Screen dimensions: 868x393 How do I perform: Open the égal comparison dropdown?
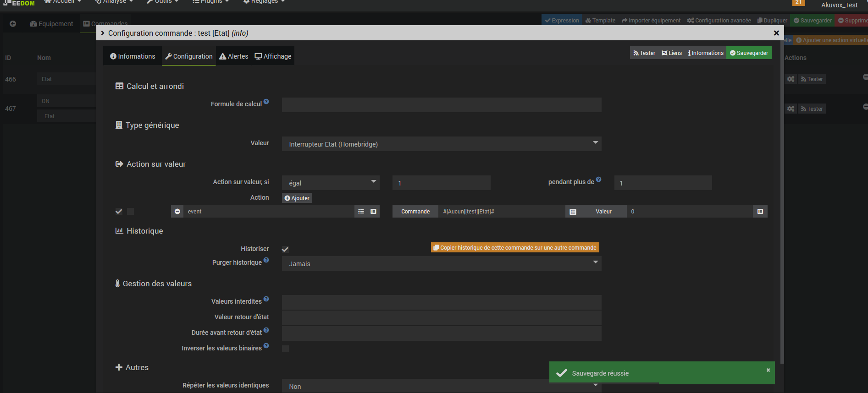point(330,183)
